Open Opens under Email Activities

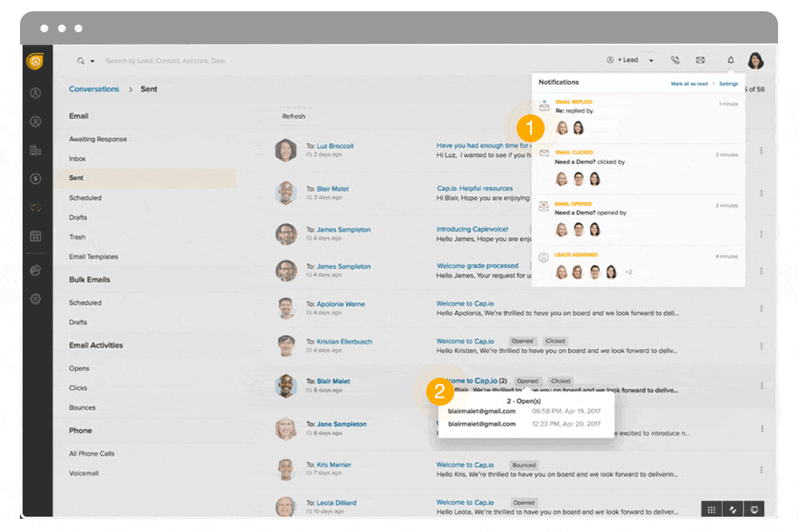point(79,368)
